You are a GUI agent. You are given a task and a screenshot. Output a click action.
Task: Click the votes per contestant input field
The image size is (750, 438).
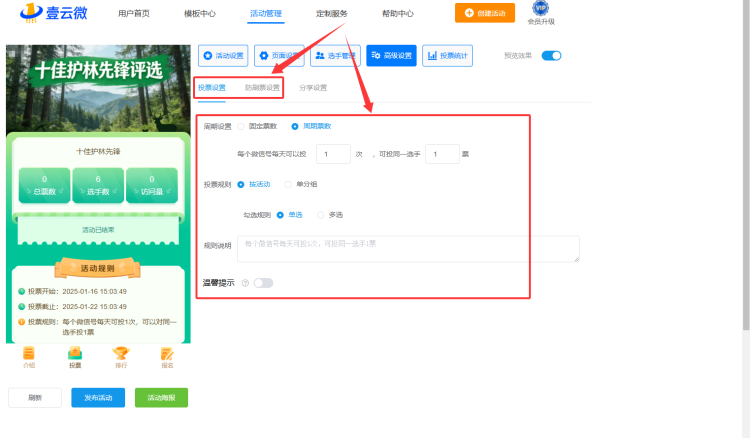[x=442, y=154]
